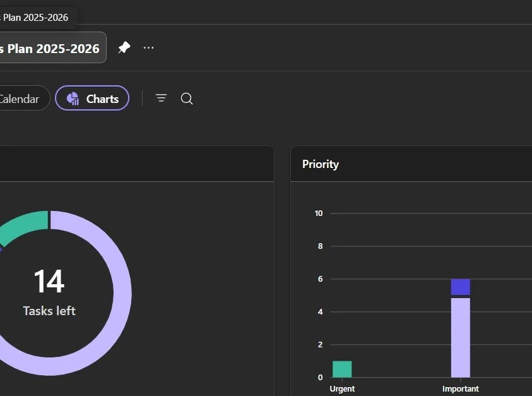This screenshot has width=532, height=396.
Task: Click the 'Priority' chart heading
Action: coord(321,164)
